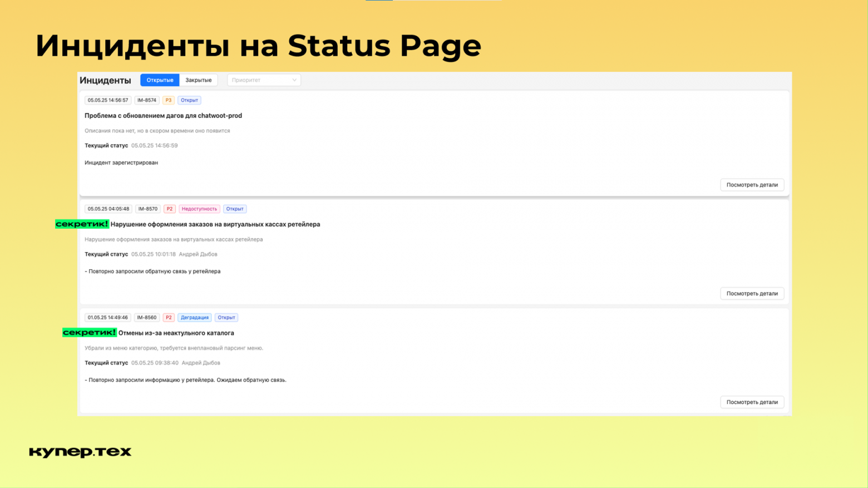868x488 pixels.
Task: Open the Приоритет filter dropdown
Action: [x=264, y=80]
